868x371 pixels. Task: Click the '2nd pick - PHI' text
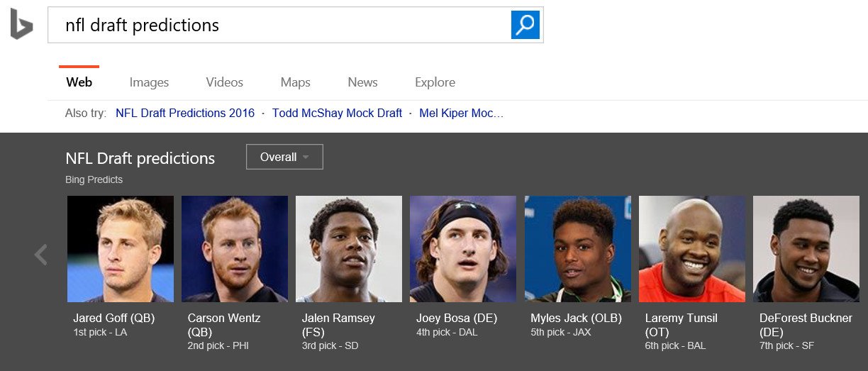[x=218, y=345]
